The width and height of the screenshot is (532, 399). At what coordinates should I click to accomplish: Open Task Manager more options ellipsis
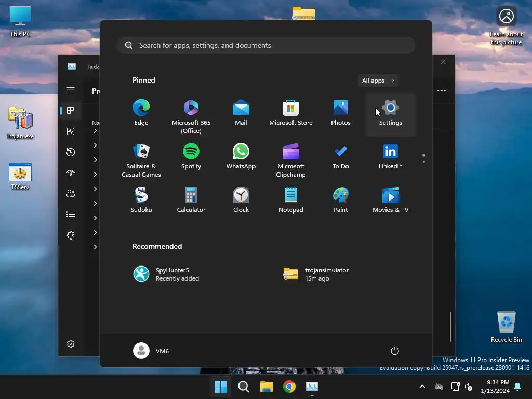(x=442, y=90)
